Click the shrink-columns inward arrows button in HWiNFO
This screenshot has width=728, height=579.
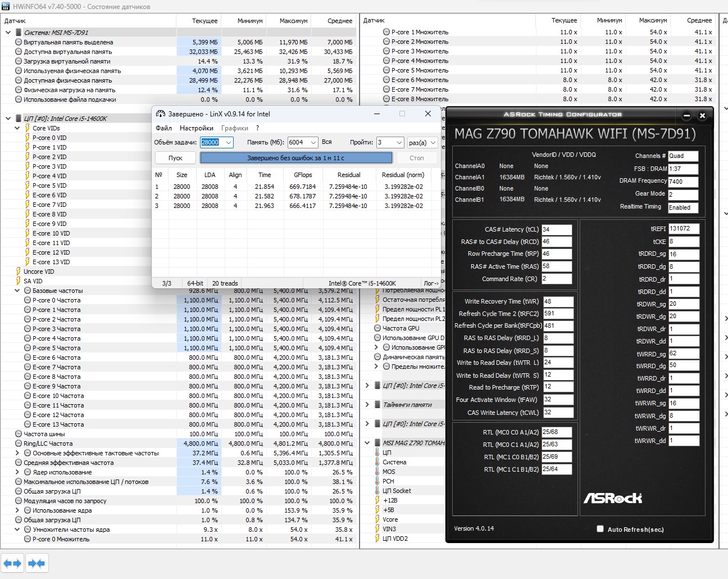point(36,563)
